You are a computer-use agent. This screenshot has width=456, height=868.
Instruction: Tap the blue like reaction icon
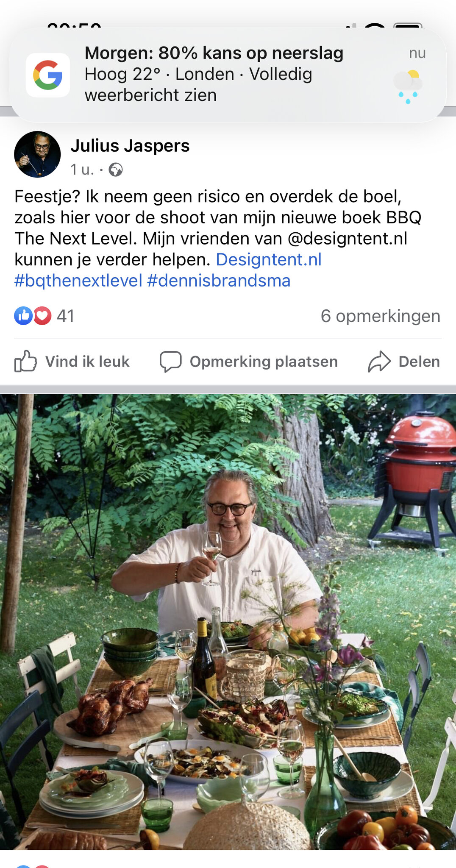point(23,316)
